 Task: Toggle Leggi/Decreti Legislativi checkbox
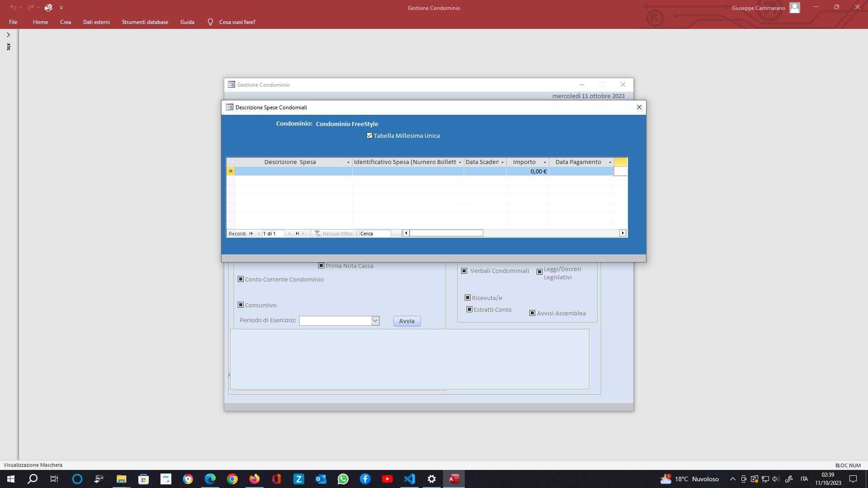tap(539, 272)
